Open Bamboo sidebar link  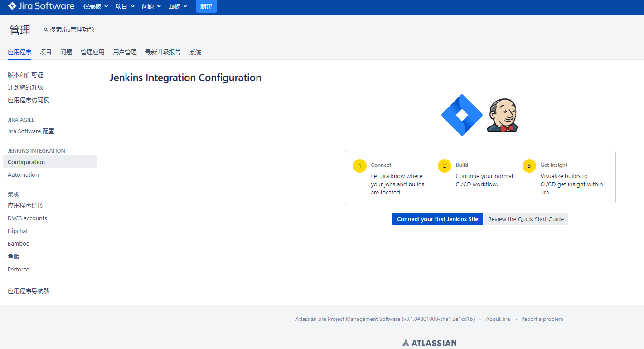click(19, 243)
